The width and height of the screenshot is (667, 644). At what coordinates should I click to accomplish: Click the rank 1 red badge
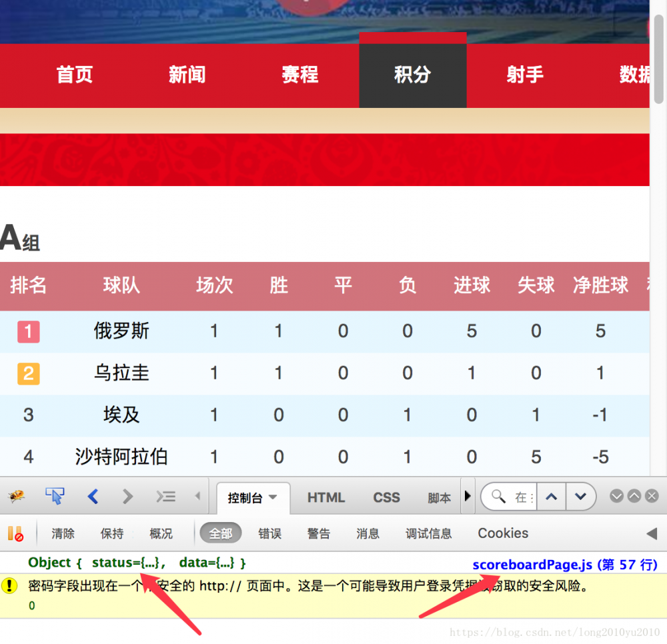(x=29, y=331)
